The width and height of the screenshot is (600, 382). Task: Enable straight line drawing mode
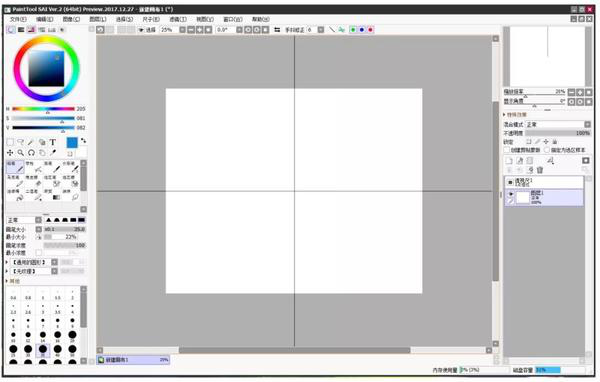click(x=332, y=29)
